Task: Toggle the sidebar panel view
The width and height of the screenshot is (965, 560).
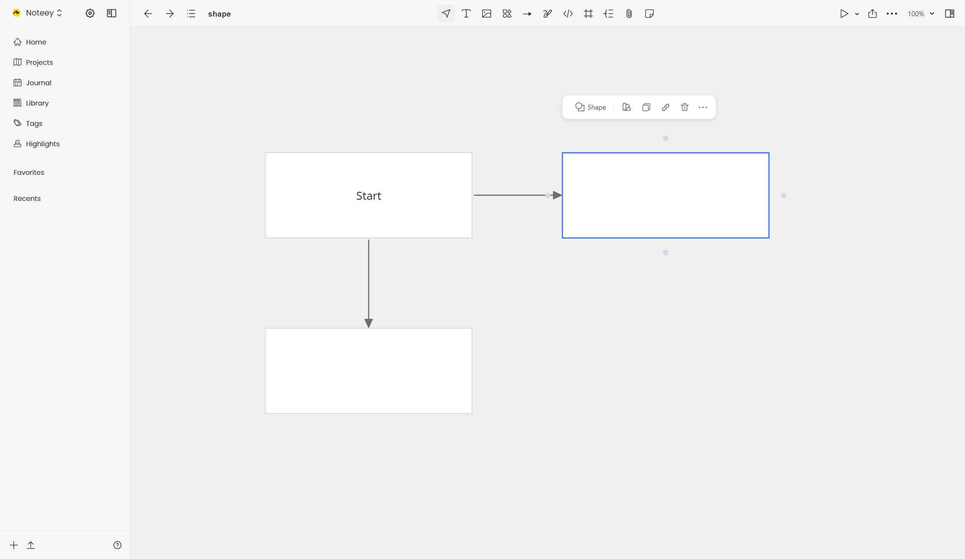Action: 111,13
